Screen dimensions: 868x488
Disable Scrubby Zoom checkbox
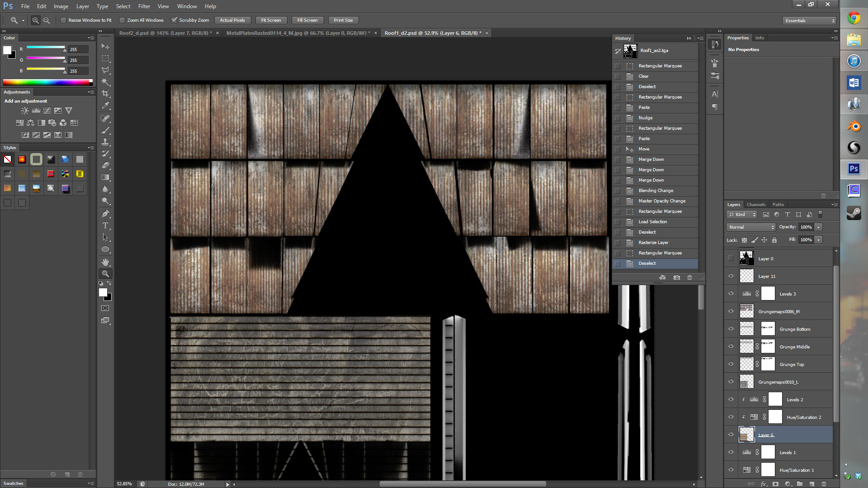tap(175, 20)
